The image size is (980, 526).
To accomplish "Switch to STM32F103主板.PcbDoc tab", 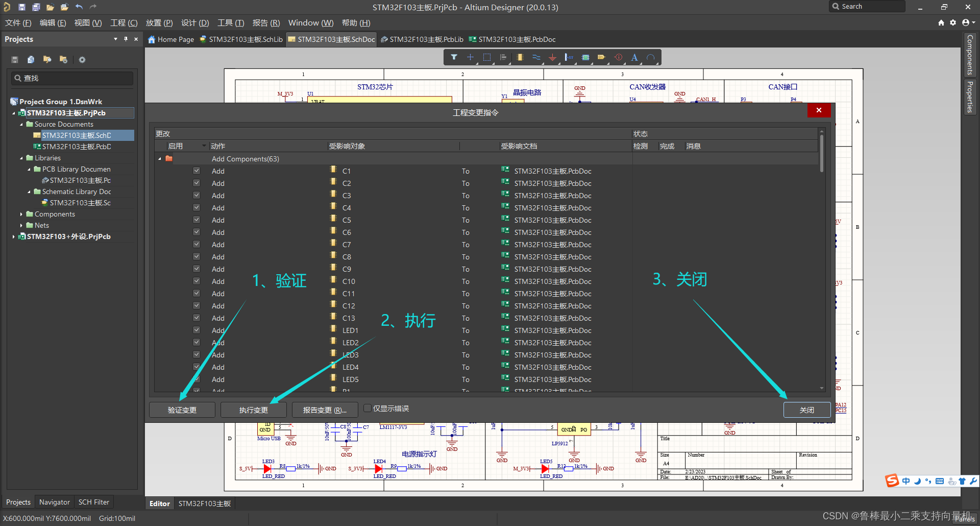I will [512, 39].
